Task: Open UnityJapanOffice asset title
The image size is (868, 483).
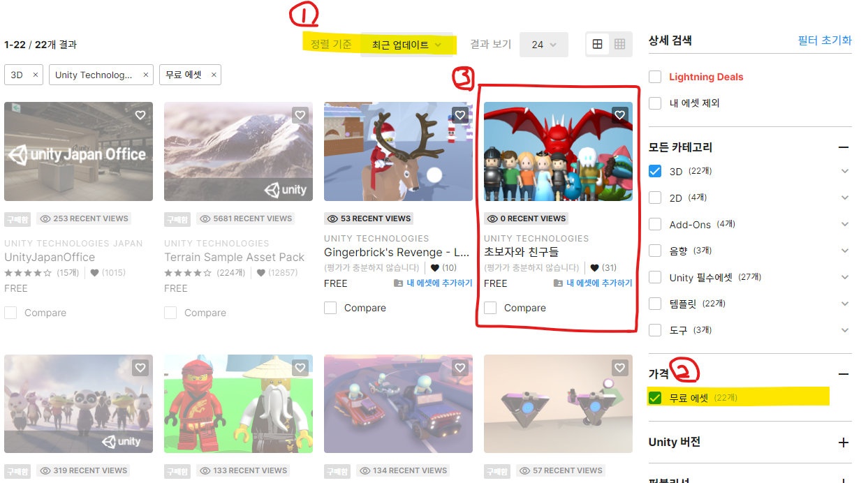Action: click(x=50, y=257)
